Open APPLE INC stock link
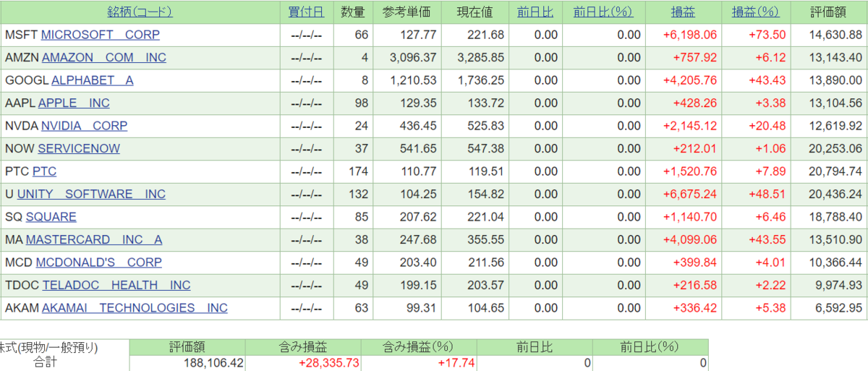 coord(74,103)
